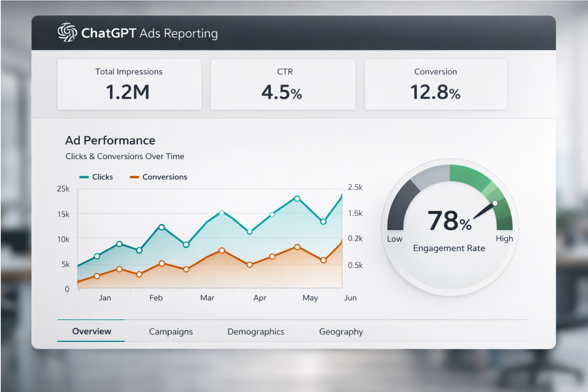Click the Overview tab underline
This screenshot has height=392, width=588.
pos(91,341)
